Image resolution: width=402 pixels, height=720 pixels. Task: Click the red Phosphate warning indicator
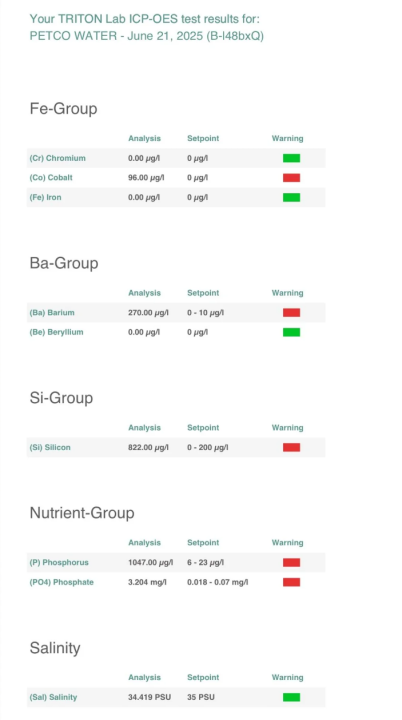point(291,582)
